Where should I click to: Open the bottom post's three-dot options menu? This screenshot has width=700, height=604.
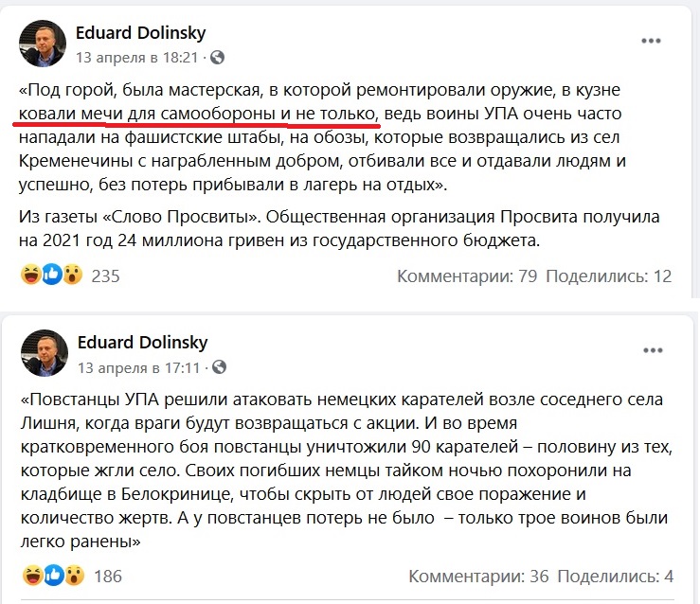tap(651, 351)
